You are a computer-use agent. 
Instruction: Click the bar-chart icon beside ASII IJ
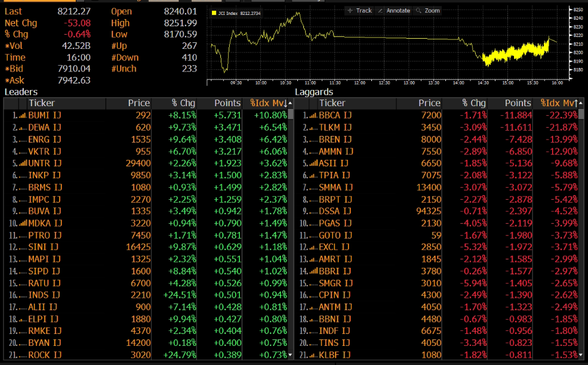[x=313, y=163]
